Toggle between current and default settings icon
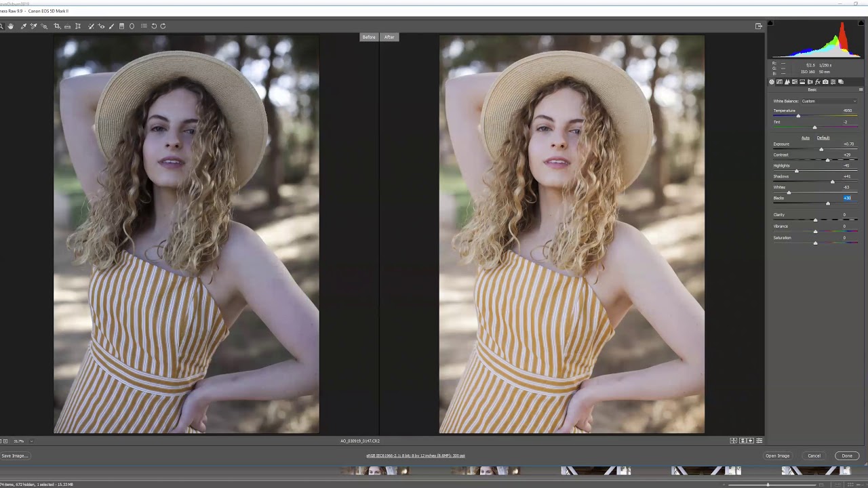Screen dimensions: 868x488 [x=759, y=441]
